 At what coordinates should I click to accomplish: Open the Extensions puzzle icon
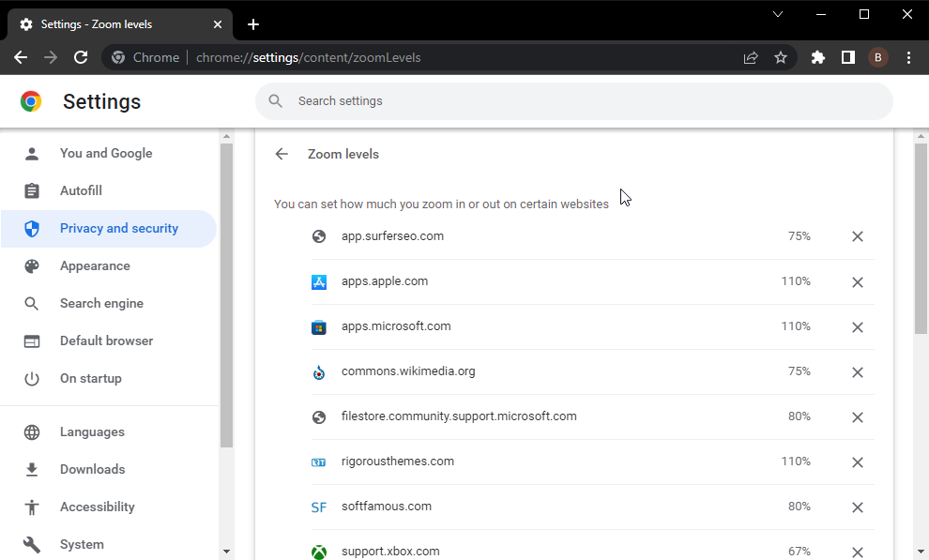[x=818, y=57]
